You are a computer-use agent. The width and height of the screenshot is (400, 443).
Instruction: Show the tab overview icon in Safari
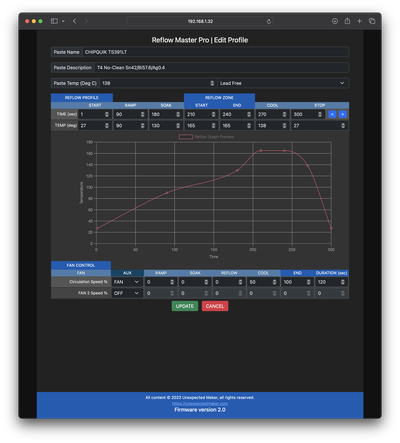(372, 21)
